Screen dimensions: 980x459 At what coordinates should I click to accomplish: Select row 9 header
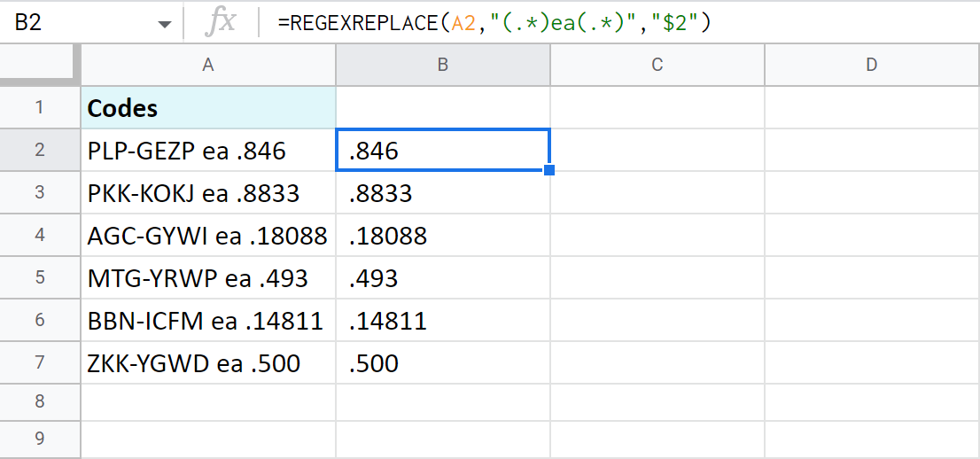[x=40, y=440]
